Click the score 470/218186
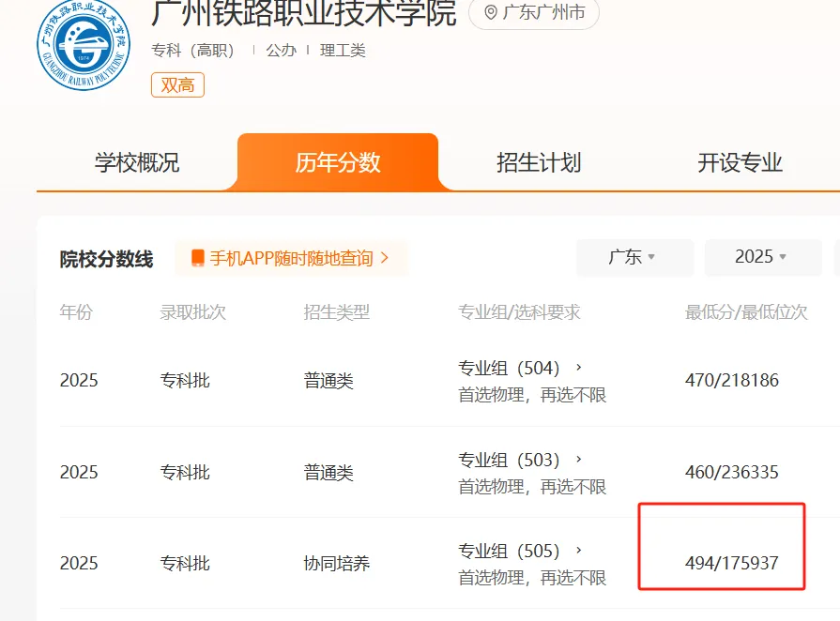 tap(732, 380)
